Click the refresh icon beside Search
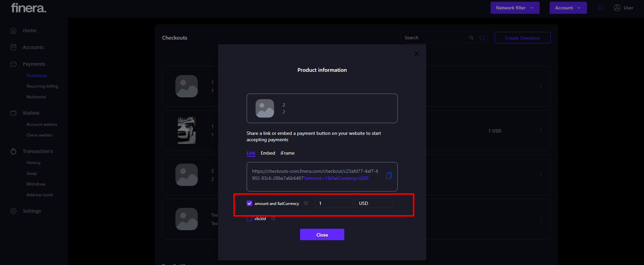The image size is (644, 265). [482, 38]
